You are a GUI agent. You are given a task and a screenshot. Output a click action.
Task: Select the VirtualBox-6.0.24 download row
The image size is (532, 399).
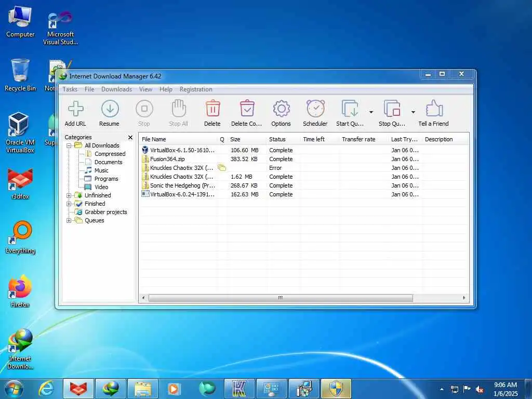click(x=303, y=194)
